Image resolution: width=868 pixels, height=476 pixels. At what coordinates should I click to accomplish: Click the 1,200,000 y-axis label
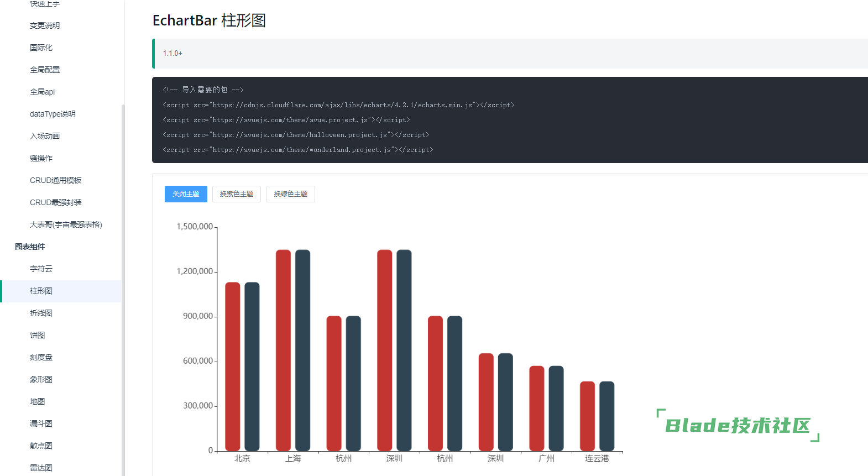coord(195,271)
